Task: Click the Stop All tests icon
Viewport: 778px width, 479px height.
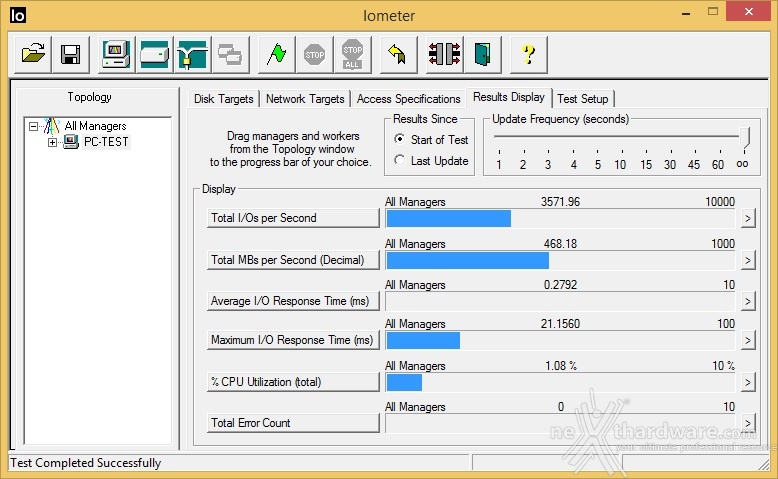Action: pos(352,54)
